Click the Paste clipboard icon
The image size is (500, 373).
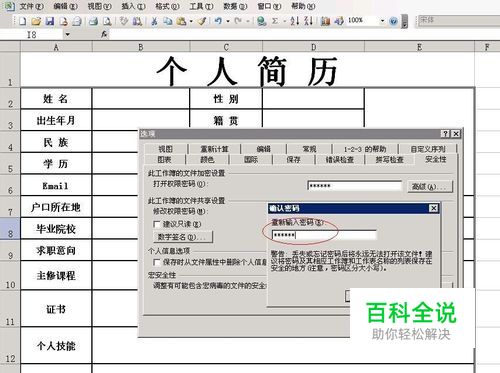(x=181, y=21)
